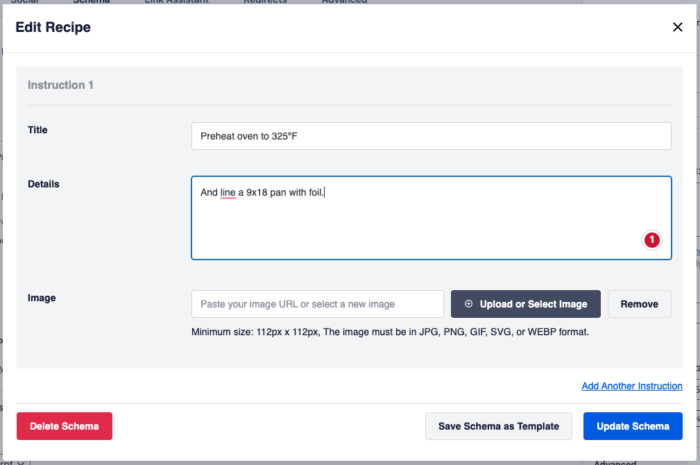The image size is (700, 465).
Task: Click the grammar error count badge
Action: [651, 240]
